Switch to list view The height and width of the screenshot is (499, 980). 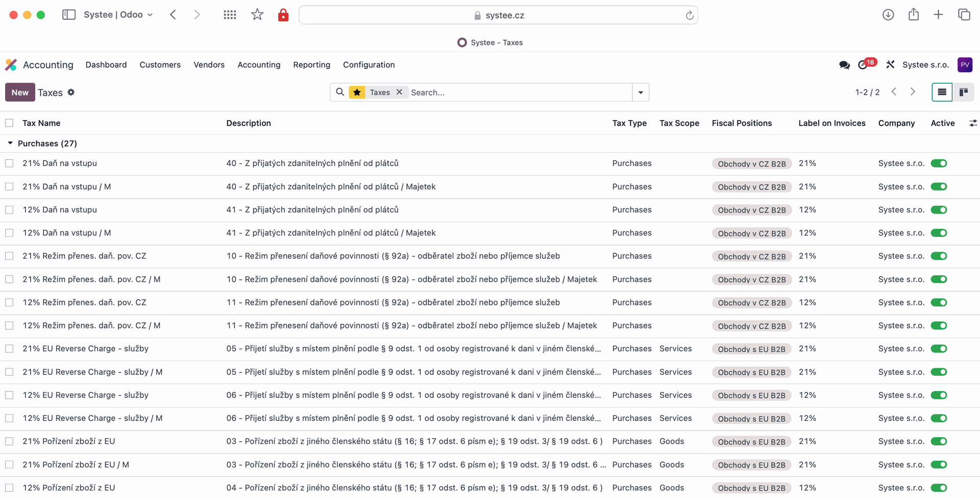point(942,92)
